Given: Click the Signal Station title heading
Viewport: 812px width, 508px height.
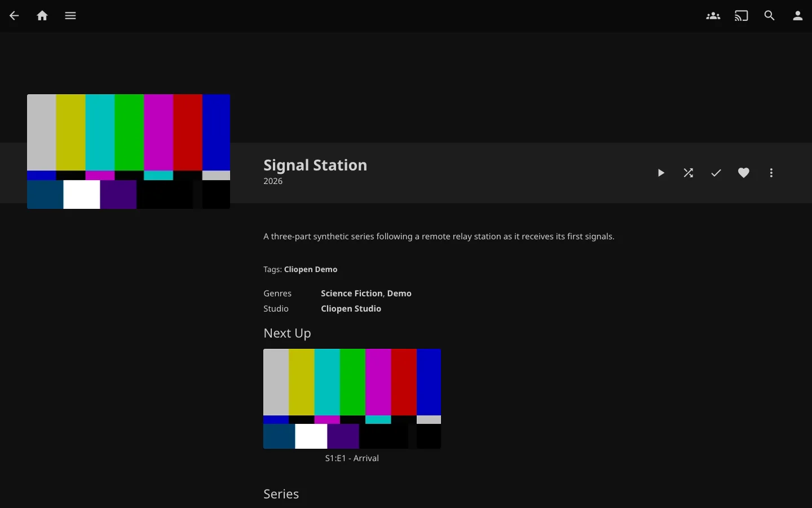Looking at the screenshot, I should tap(315, 165).
